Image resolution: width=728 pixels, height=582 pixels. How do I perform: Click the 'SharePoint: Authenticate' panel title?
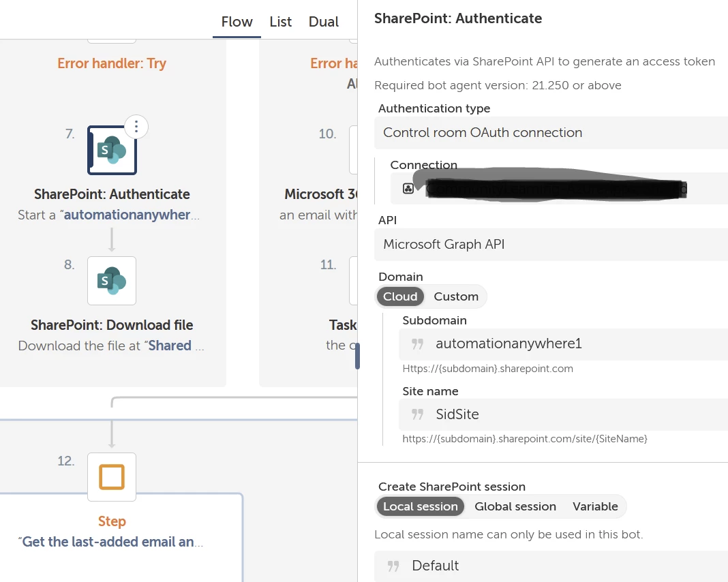(458, 18)
